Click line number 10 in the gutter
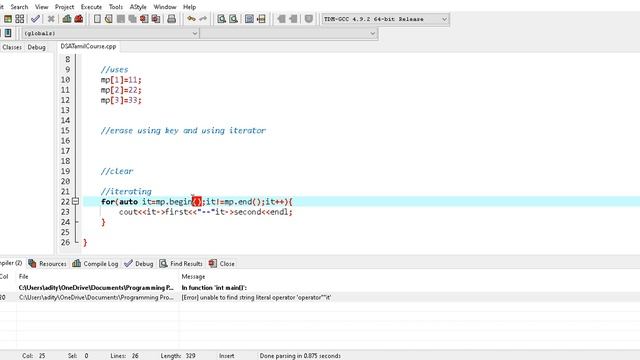This screenshot has width=640, height=360. pos(65,80)
